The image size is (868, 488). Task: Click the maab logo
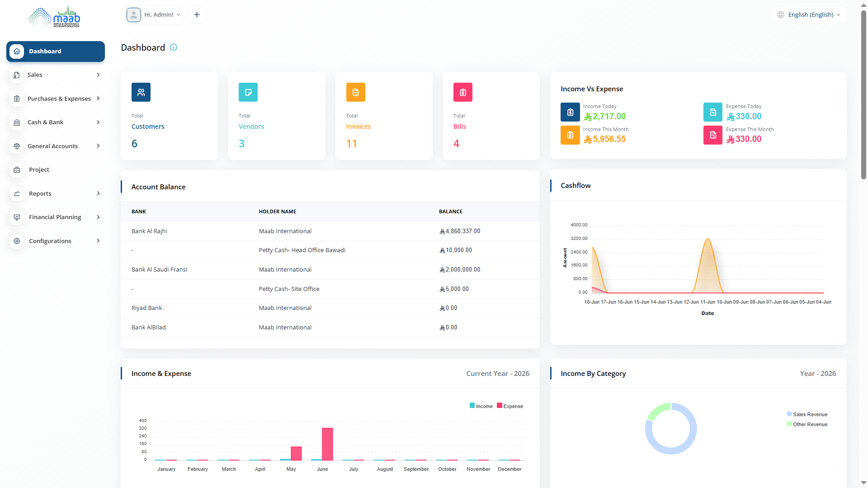point(55,17)
